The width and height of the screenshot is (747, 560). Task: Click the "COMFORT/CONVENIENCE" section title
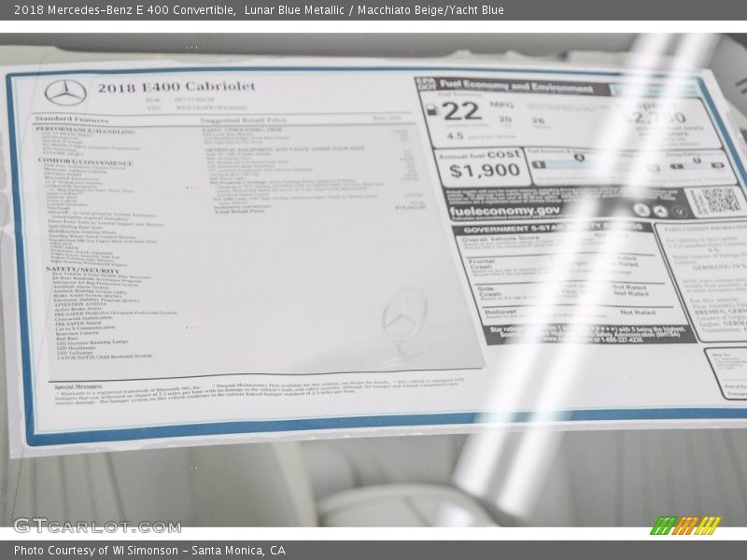click(85, 161)
